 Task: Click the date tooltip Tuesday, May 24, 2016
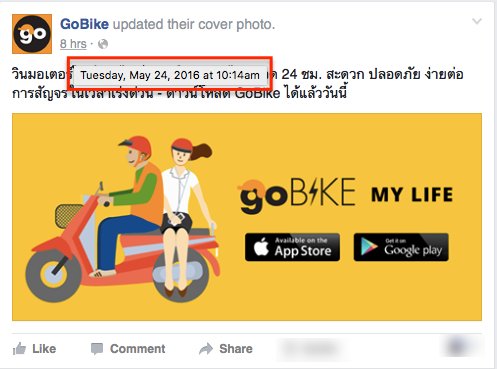click(x=170, y=75)
